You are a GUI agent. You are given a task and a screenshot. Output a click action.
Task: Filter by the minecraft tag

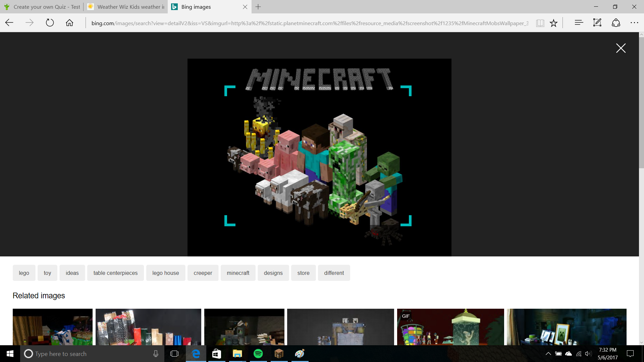point(238,273)
